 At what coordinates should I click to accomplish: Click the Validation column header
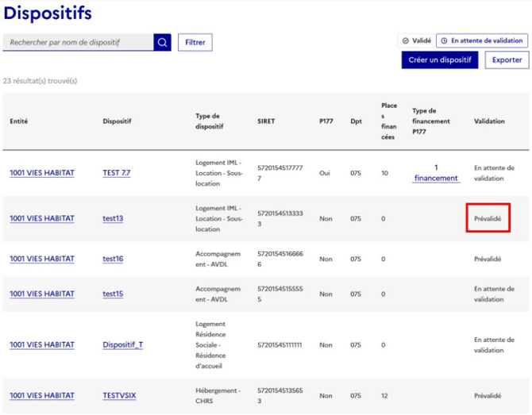click(489, 121)
